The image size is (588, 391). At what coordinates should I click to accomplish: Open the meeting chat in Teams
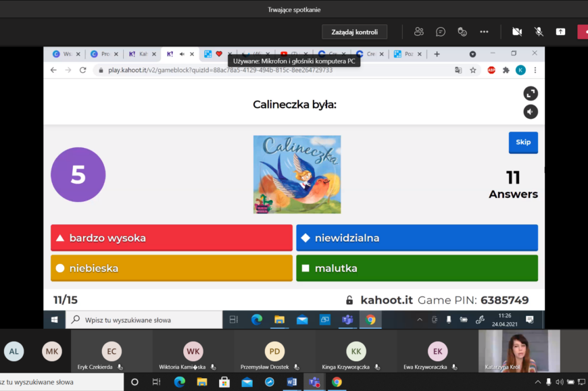(x=441, y=32)
